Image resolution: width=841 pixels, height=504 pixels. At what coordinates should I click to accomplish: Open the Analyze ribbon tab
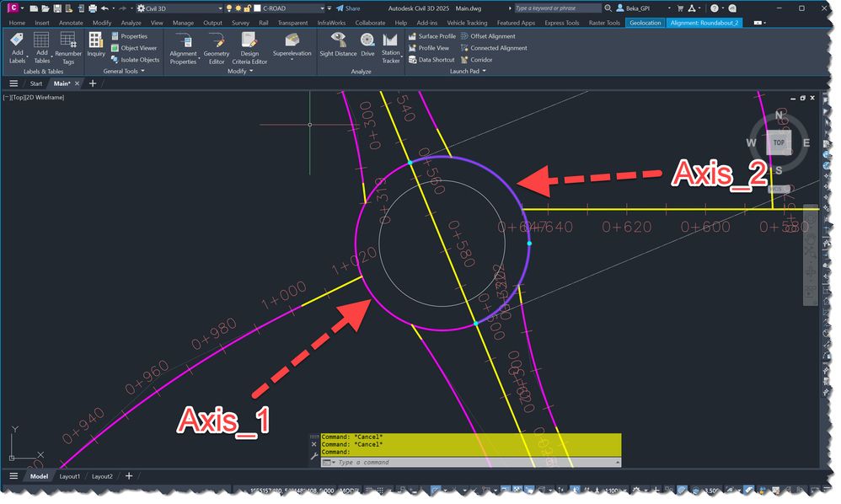(131, 23)
